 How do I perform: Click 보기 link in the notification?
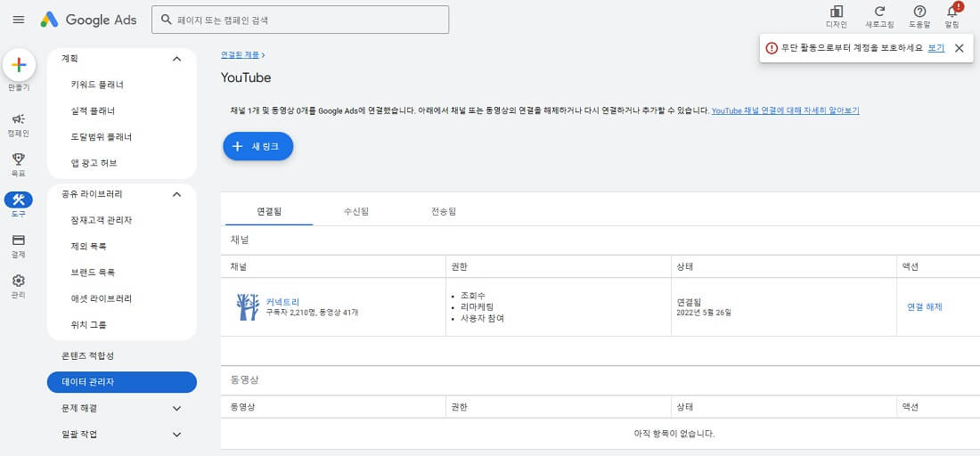[936, 48]
